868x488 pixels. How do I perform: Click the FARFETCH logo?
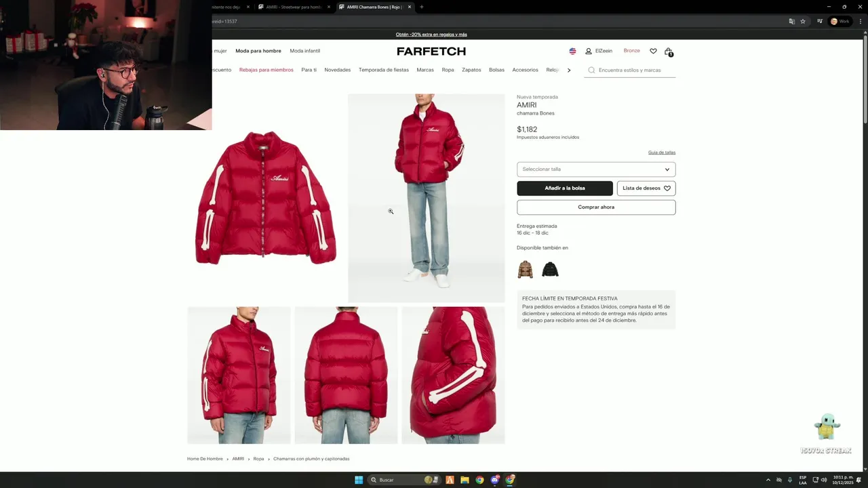[431, 51]
